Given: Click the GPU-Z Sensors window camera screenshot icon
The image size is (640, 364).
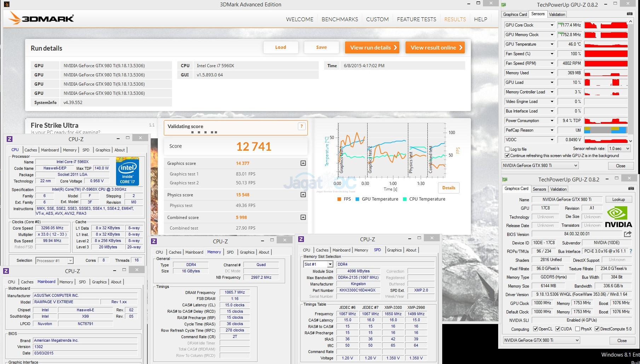Looking at the screenshot, I should (630, 14).
